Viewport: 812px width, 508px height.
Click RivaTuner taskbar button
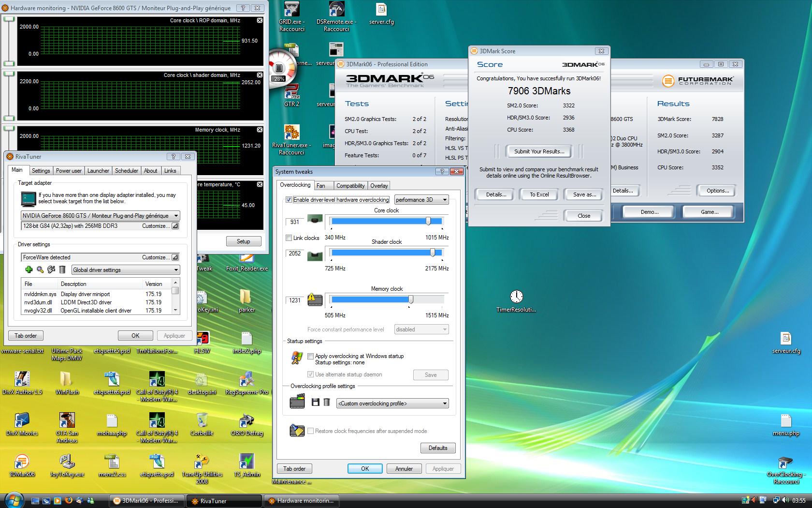[224, 501]
